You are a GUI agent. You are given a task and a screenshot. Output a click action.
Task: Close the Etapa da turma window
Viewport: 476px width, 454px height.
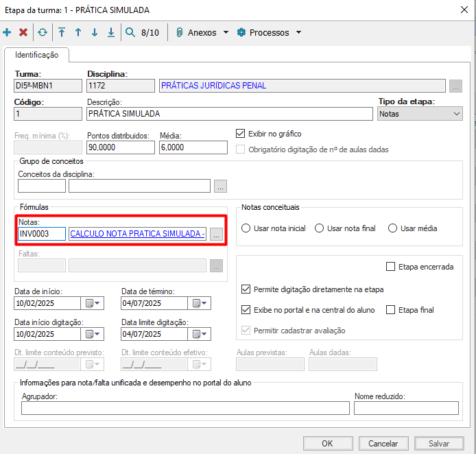tap(464, 10)
